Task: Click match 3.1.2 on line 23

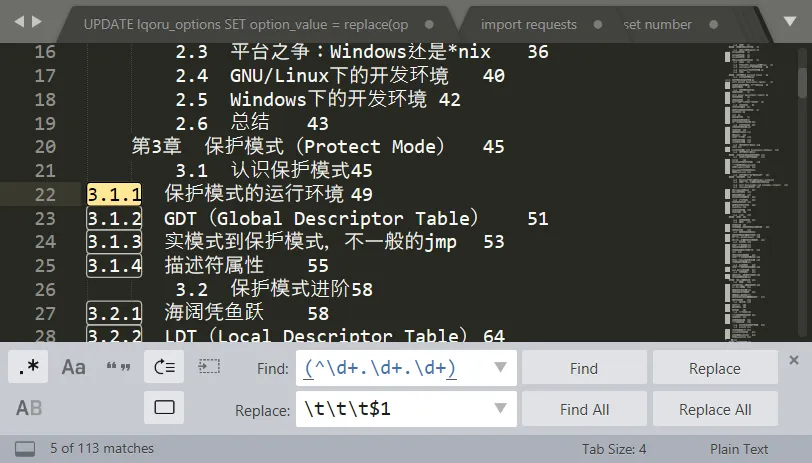Action: (x=114, y=218)
